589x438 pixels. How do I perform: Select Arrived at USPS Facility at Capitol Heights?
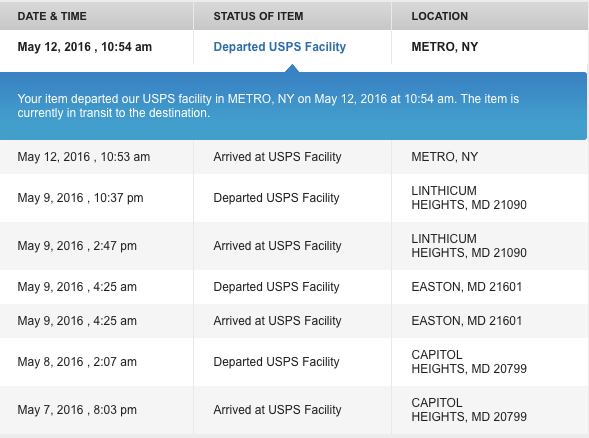point(277,410)
